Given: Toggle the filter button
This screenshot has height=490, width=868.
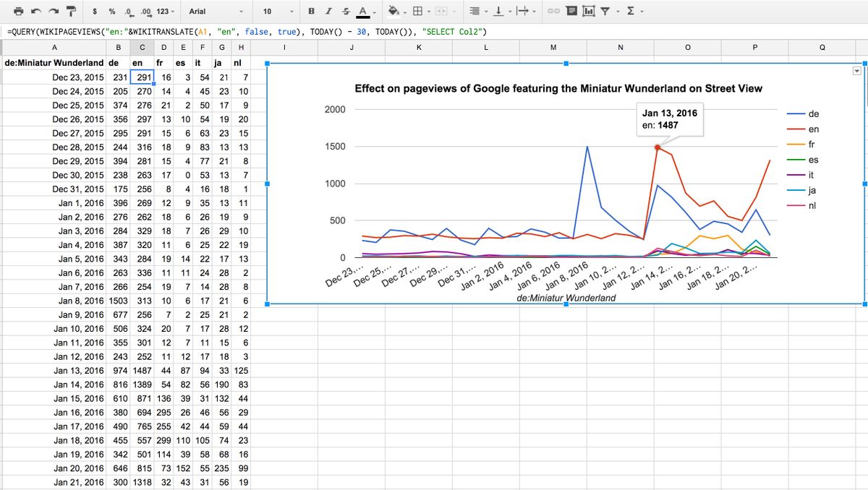Looking at the screenshot, I should pos(605,12).
